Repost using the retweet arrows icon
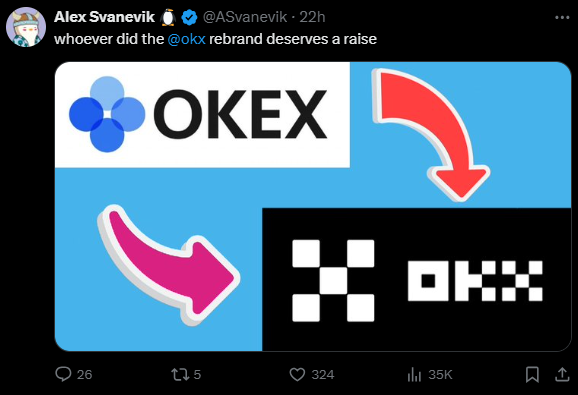Viewport: 578px width, 395px height. pyautogui.click(x=181, y=374)
